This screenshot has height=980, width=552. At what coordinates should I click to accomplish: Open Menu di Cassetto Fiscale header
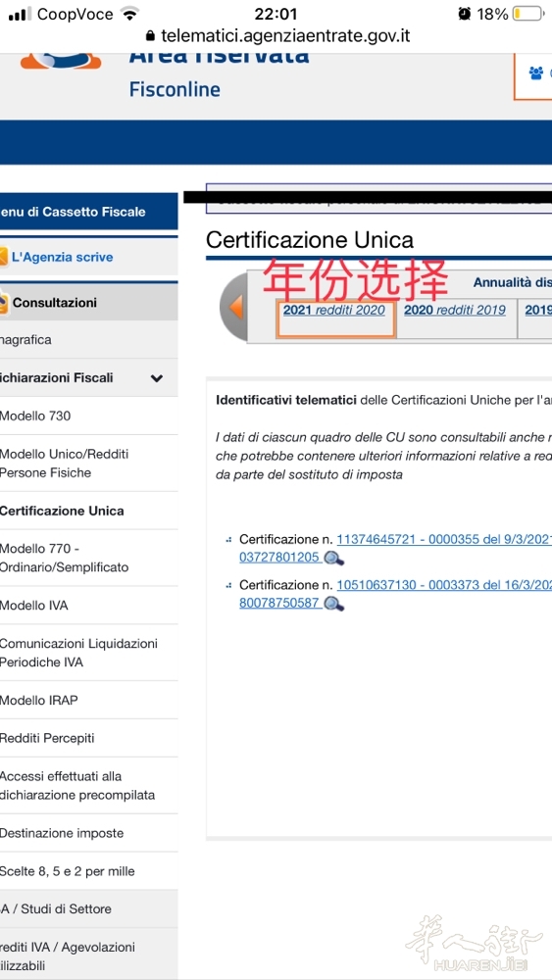click(89, 212)
